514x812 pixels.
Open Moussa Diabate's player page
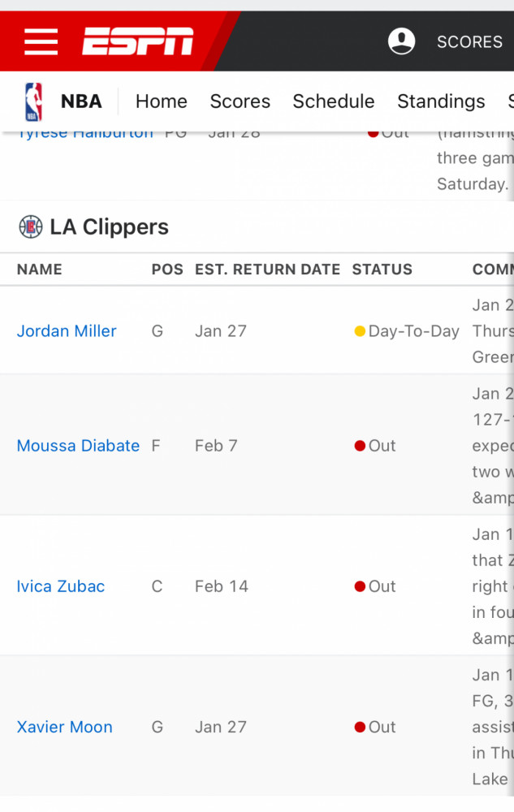coord(78,446)
